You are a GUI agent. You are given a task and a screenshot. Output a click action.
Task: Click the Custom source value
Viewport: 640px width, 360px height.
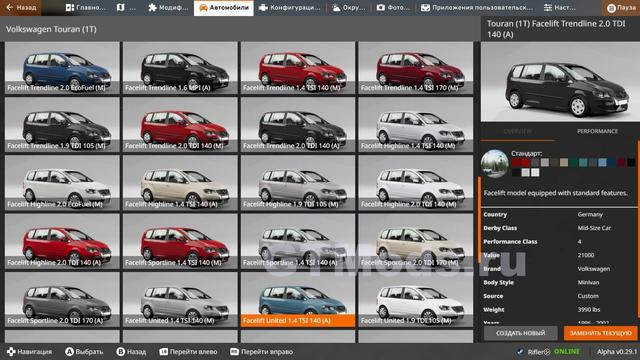pos(588,296)
